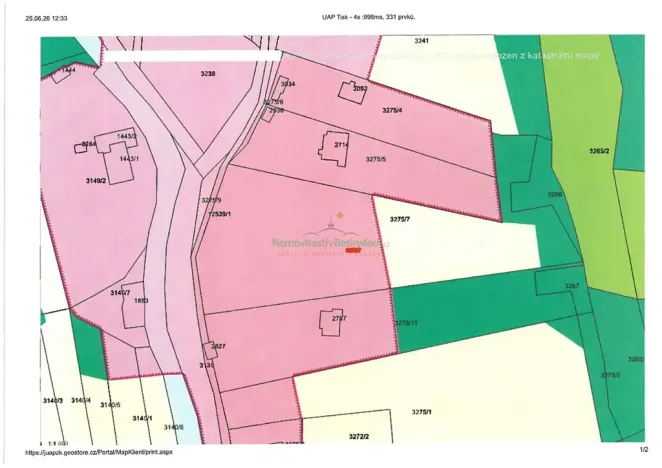Select parcel label 3139

pyautogui.click(x=207, y=365)
